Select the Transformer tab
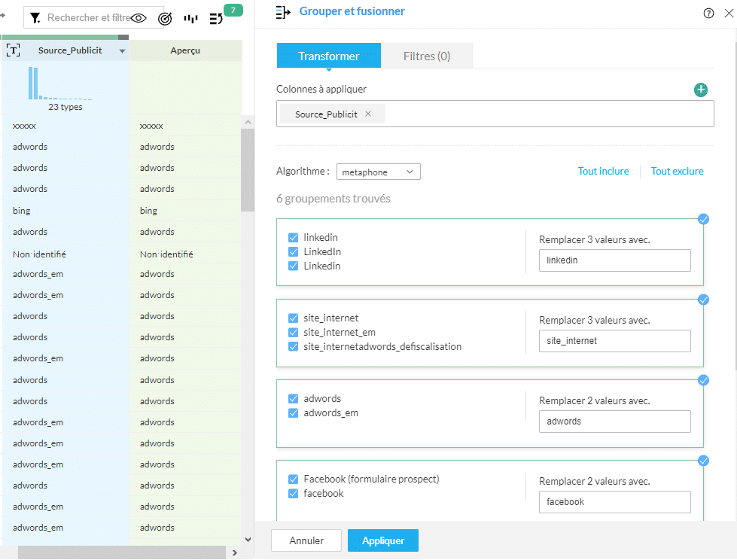Image resolution: width=737 pixels, height=560 pixels. click(x=329, y=56)
